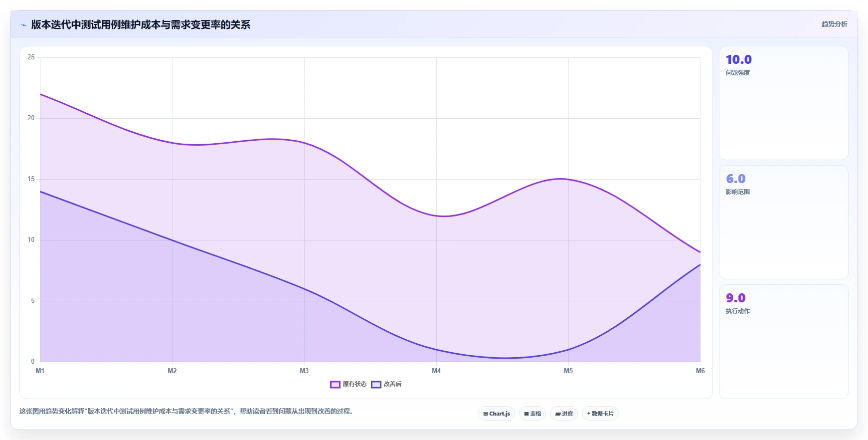Click the 20 y-axis value
Viewport: 868px width, 440px height.
tap(31, 118)
